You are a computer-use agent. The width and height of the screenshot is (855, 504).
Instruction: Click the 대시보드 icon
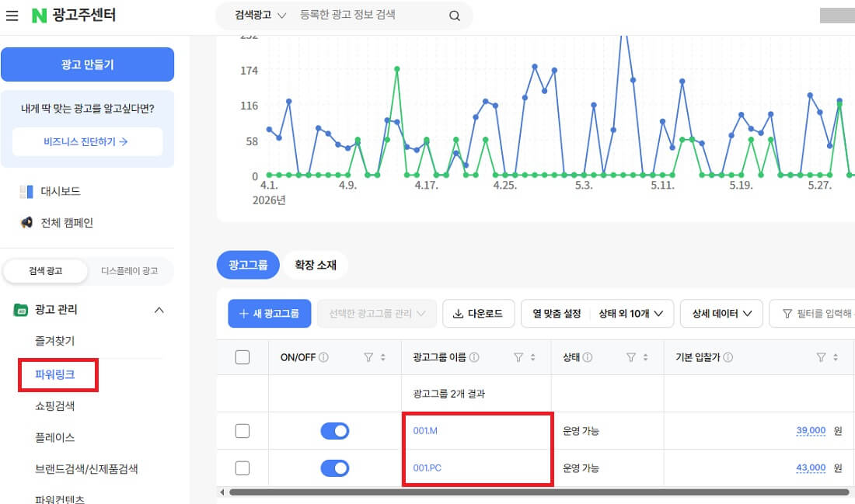tap(26, 191)
